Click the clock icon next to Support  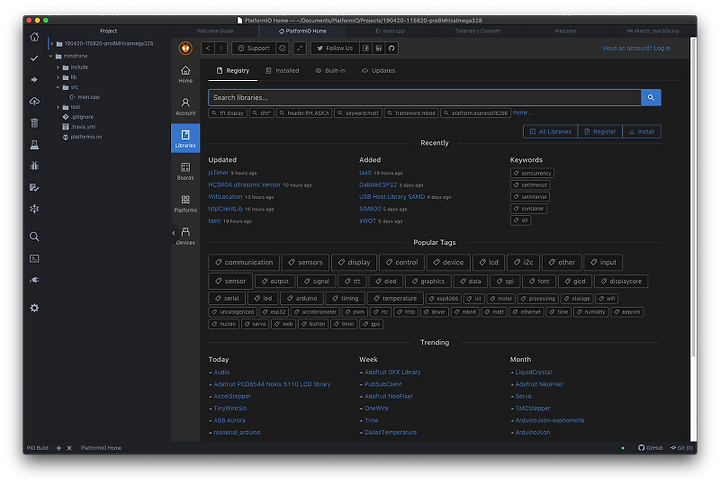(282, 48)
